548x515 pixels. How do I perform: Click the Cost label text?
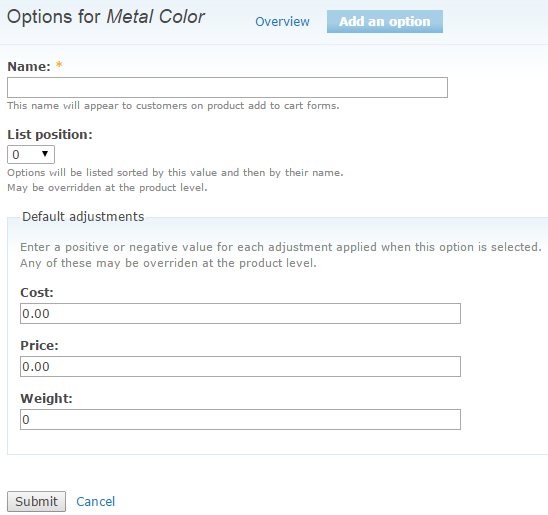click(37, 292)
